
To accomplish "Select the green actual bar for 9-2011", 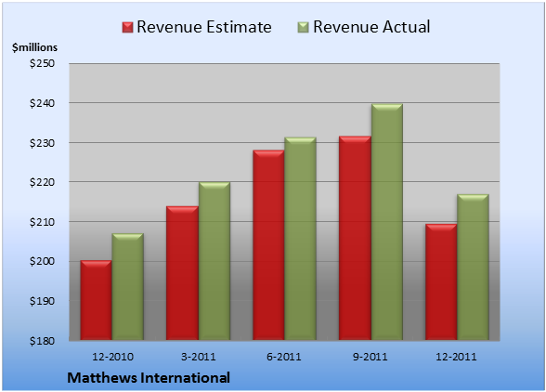I will point(386,222).
